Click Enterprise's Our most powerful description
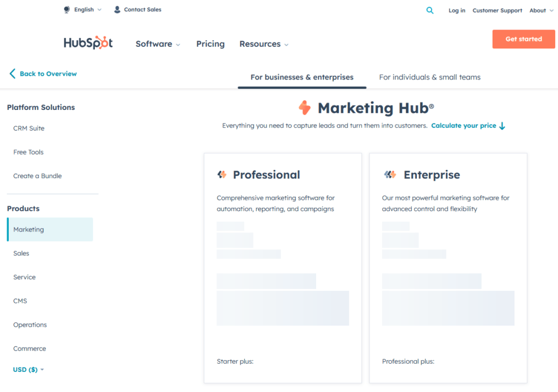 coord(446,204)
